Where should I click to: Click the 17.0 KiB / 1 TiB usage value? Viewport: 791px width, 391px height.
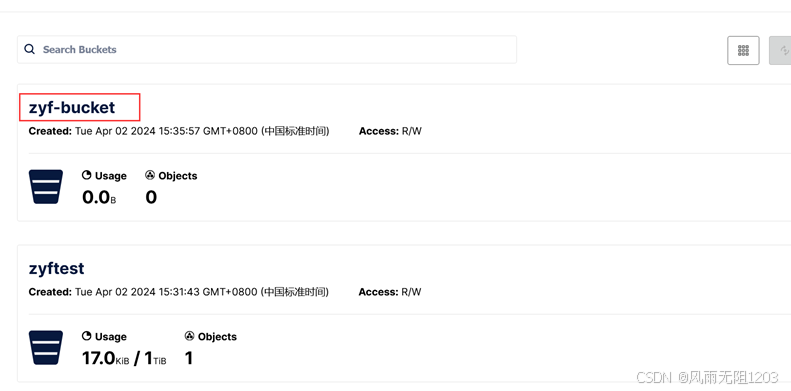click(x=124, y=358)
